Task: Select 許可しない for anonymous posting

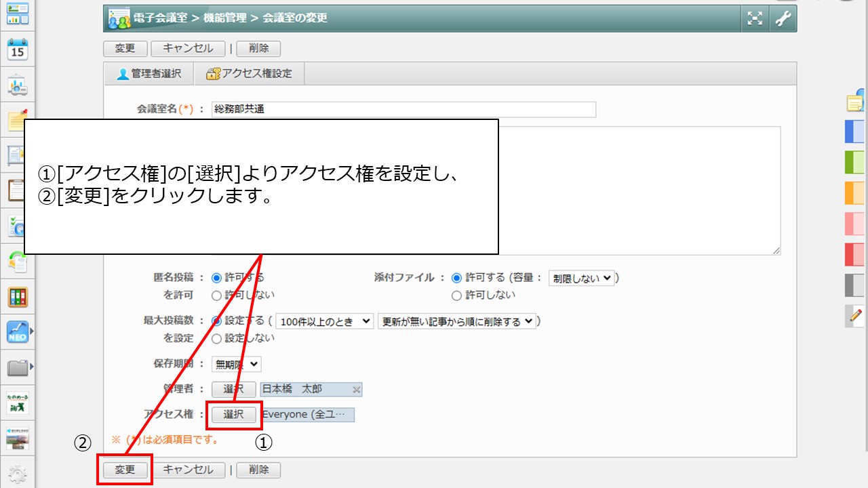Action: click(x=217, y=296)
